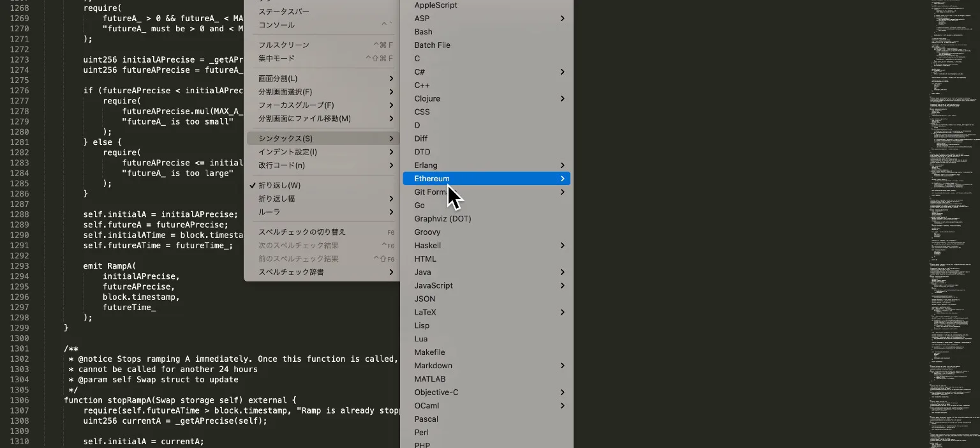Select JSON syntax
The width and height of the screenshot is (980, 448).
[x=487, y=299]
